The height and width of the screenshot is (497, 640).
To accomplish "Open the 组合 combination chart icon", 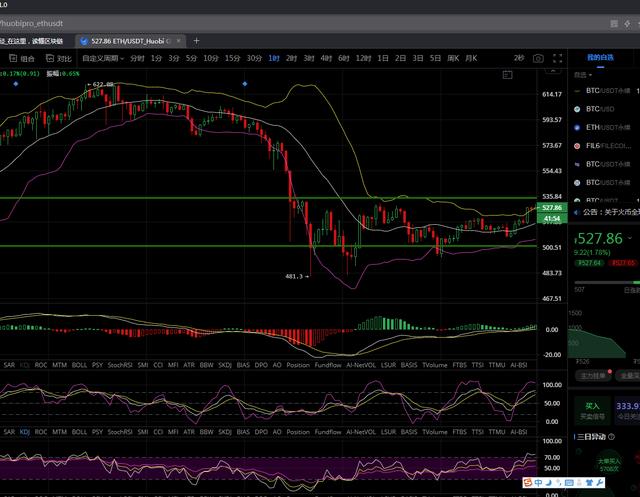I will [x=13, y=58].
